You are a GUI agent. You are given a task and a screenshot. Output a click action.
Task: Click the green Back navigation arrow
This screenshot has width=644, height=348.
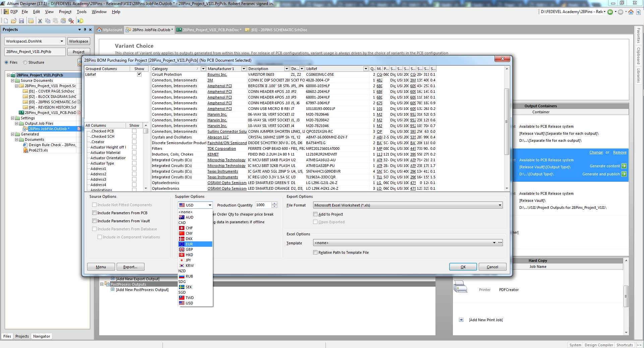(x=610, y=12)
